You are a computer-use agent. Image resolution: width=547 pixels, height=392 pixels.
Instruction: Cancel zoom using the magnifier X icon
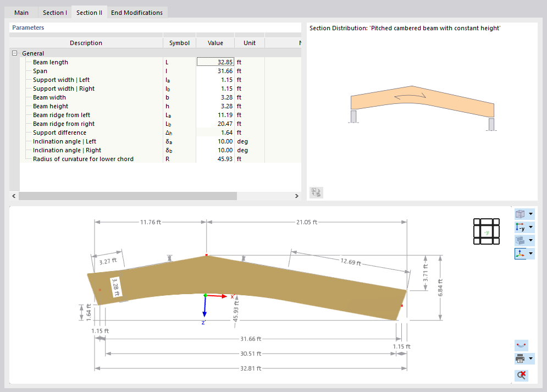coord(521,375)
